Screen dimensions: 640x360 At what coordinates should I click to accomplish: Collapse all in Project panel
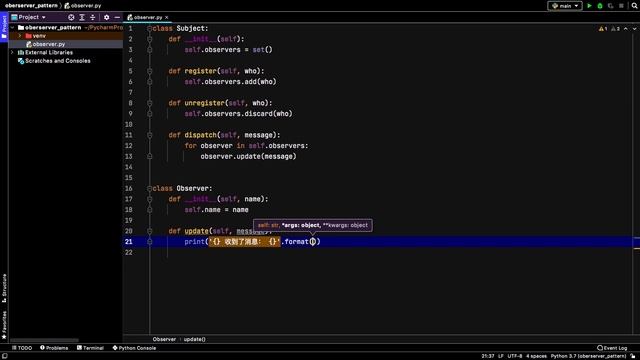93,17
